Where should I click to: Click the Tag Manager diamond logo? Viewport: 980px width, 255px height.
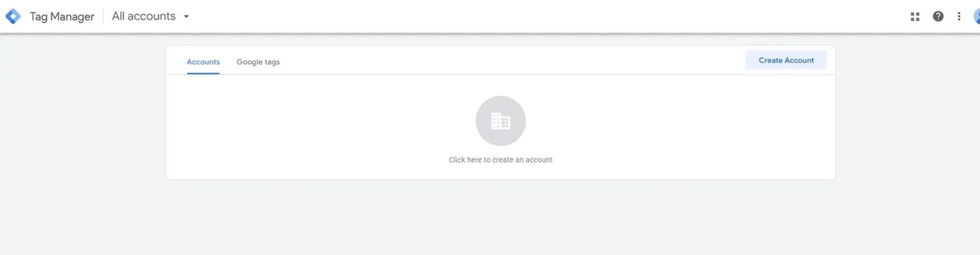[13, 16]
